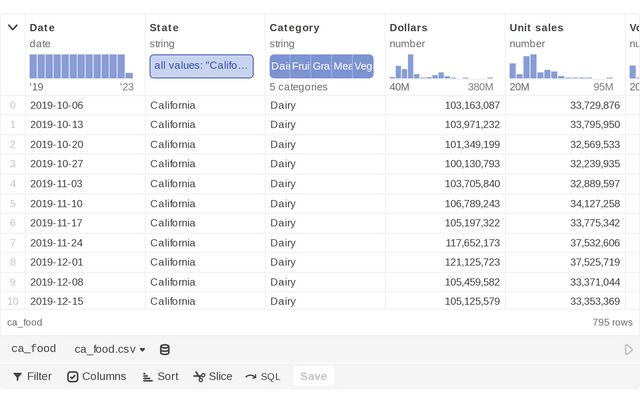Click the database icon next to ca_food.csv

pyautogui.click(x=165, y=349)
